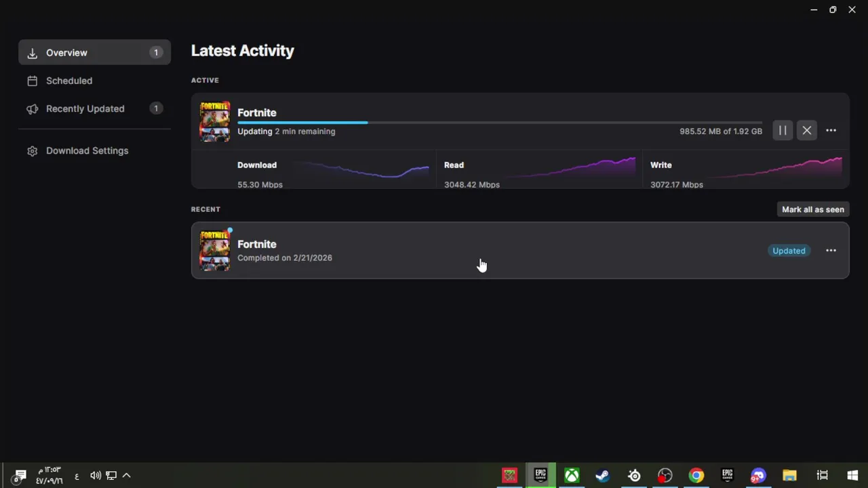This screenshot has width=868, height=488.
Task: Open the Minecraft taskbar icon
Action: (x=509, y=475)
